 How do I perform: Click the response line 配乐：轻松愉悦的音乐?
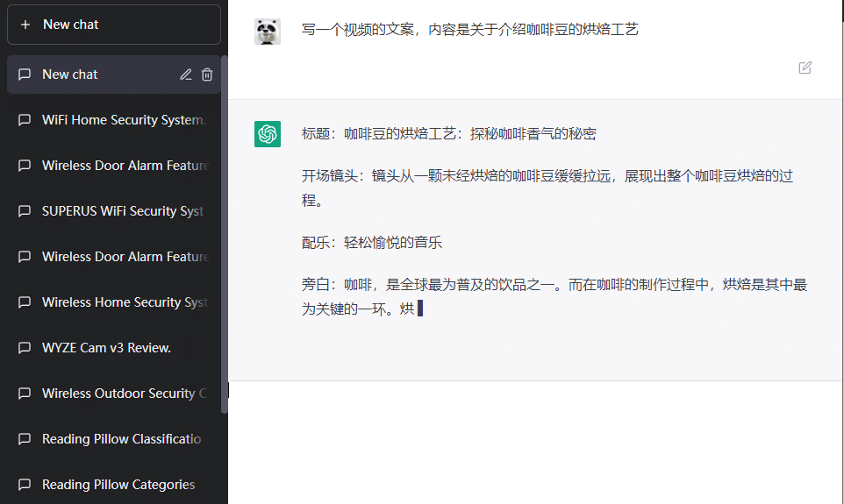[x=372, y=243]
